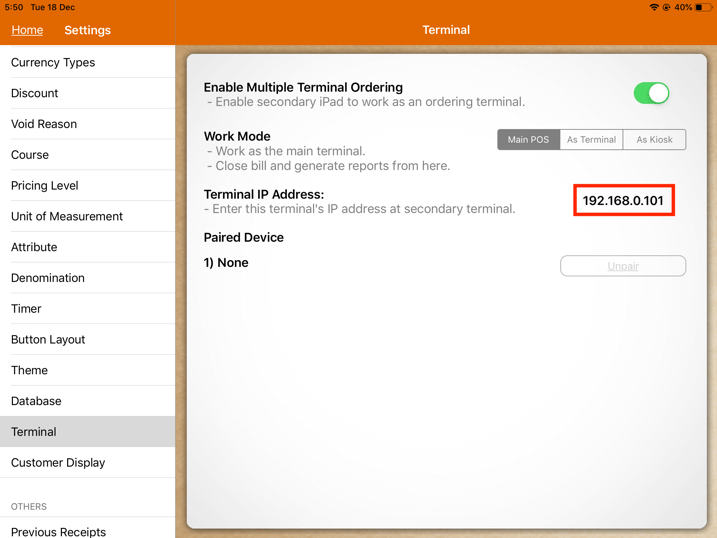Click the Terminal IP Address label
Screen dimensions: 717x538
pos(264,194)
